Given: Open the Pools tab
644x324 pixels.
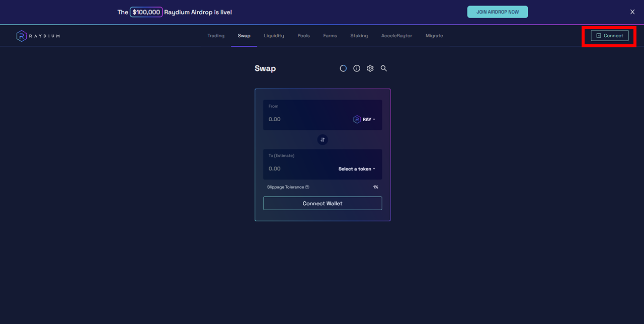Looking at the screenshot, I should point(303,36).
